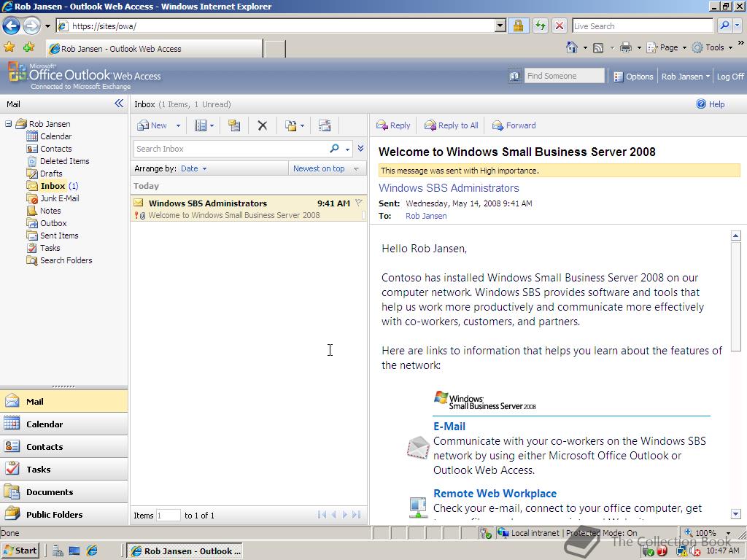Click the Search Inbox field
The image size is (747, 560).
point(231,149)
